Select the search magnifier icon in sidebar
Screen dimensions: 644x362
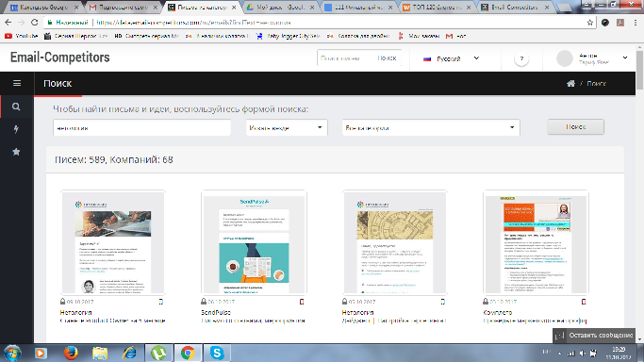pos(16,107)
